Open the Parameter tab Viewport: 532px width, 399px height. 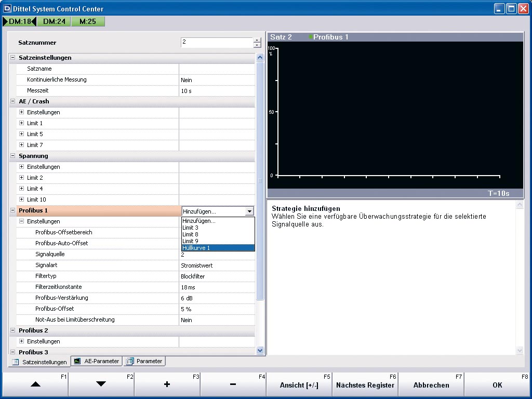pyautogui.click(x=144, y=361)
